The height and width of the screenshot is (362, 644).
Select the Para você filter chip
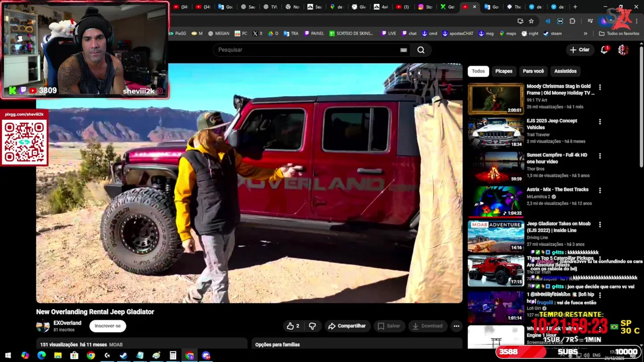pos(533,71)
